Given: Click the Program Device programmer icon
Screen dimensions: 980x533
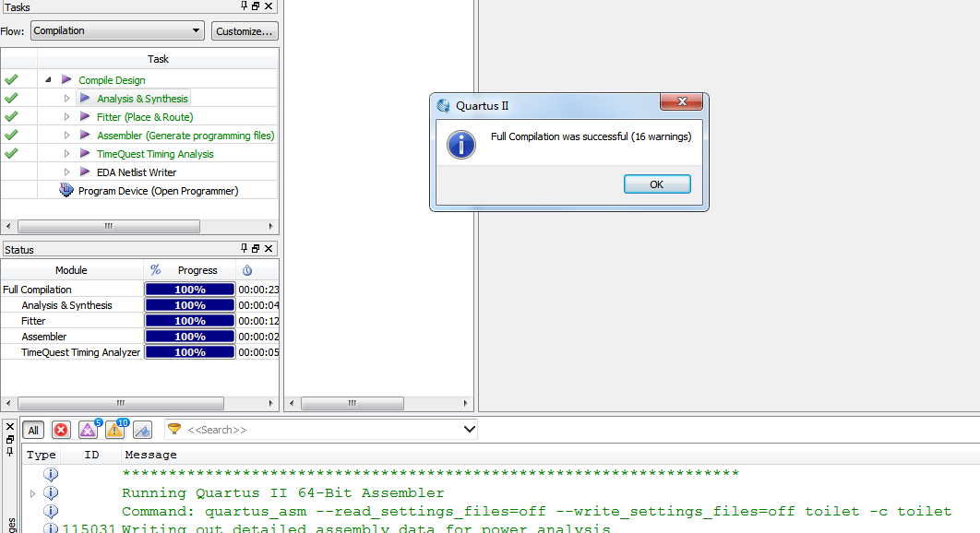Looking at the screenshot, I should (x=66, y=190).
